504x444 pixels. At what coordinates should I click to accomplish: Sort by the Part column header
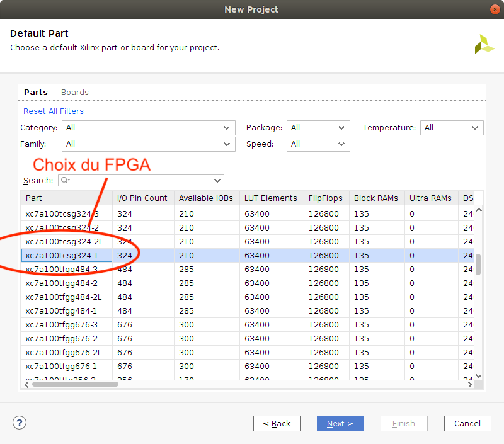(x=67, y=198)
